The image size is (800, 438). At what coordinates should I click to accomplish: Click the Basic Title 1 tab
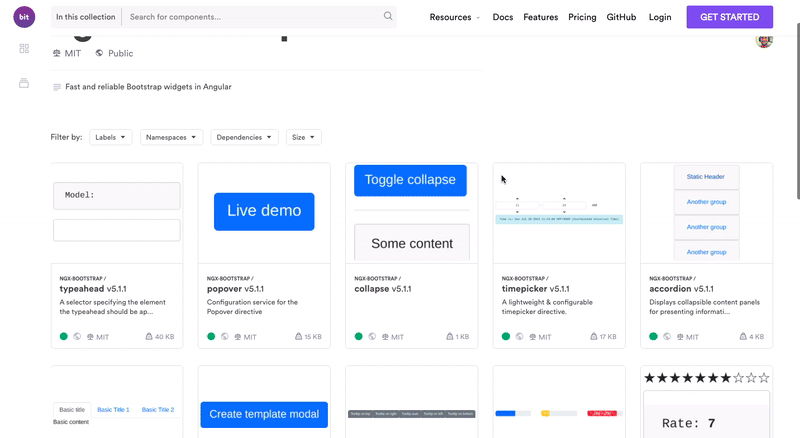(113, 409)
